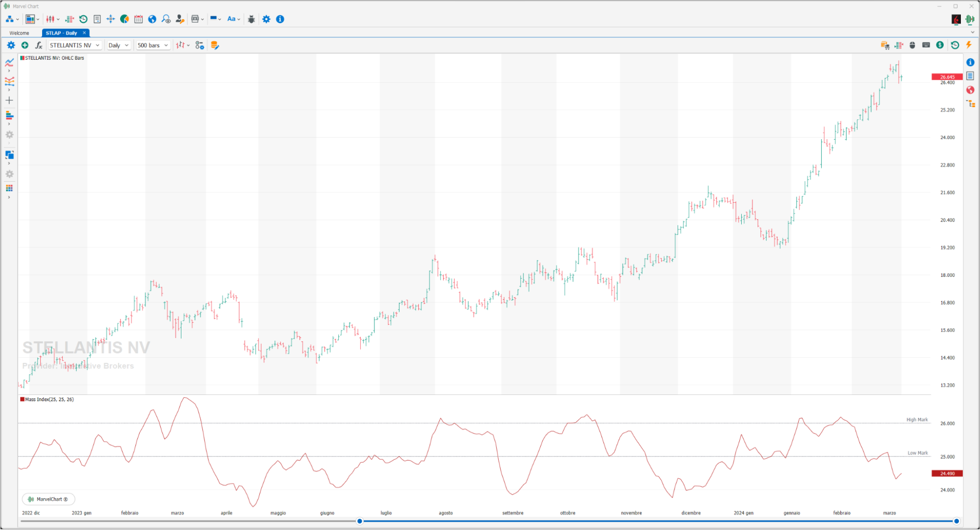The height and width of the screenshot is (530, 980).
Task: Click the horizontal volume bars icon in top toolbar
Action: click(x=69, y=19)
